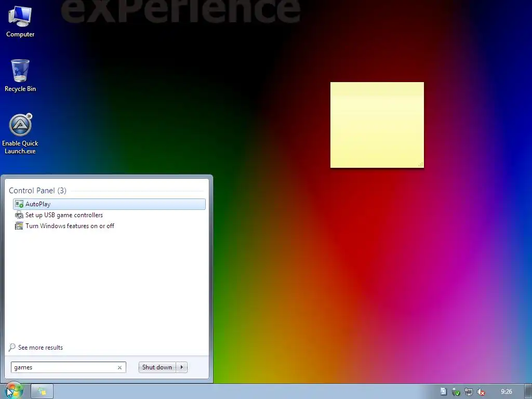Click the magnifier beside See more results
The width and height of the screenshot is (532, 399).
12,347
